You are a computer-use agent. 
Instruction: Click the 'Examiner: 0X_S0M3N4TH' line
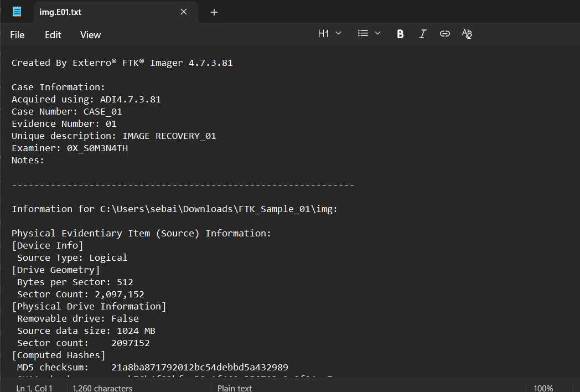pyautogui.click(x=70, y=148)
